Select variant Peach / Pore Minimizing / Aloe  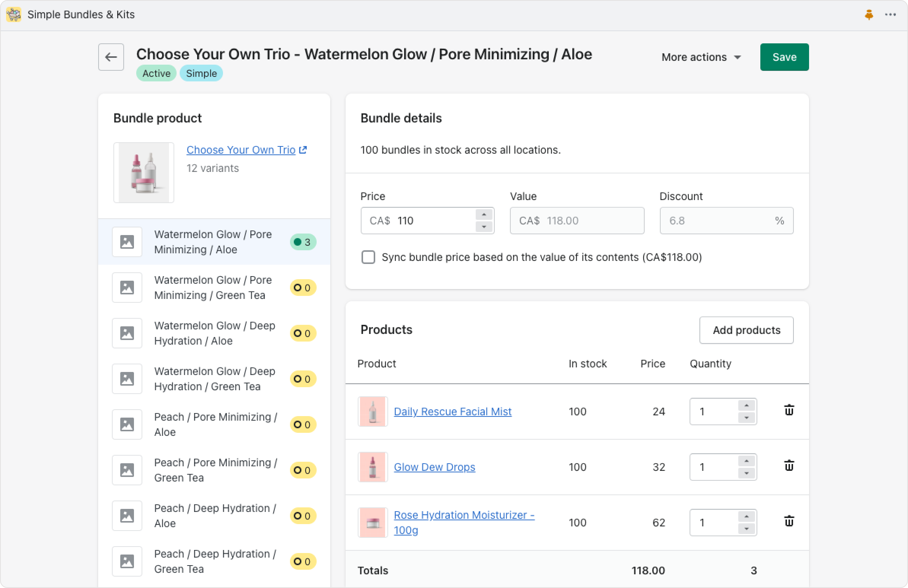[x=214, y=424]
